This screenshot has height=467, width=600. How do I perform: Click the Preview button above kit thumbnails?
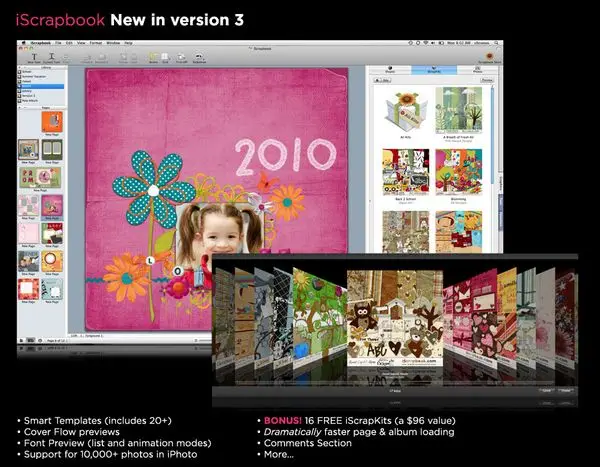(487, 80)
